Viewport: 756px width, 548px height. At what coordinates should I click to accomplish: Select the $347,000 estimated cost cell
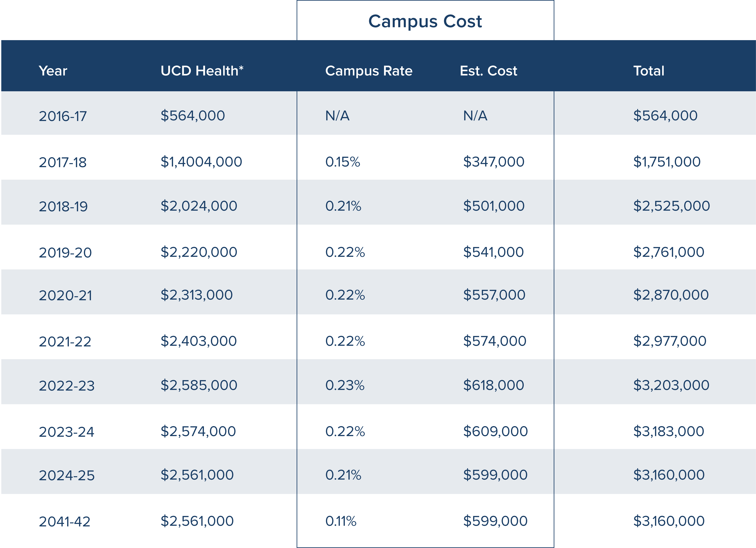(494, 162)
